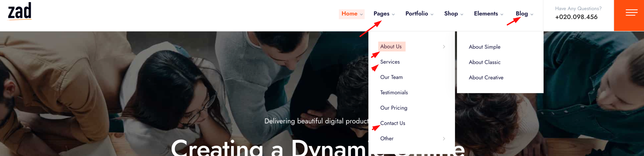Expand the chevron beside Pages
The height and width of the screenshot is (156, 644).
(393, 14)
